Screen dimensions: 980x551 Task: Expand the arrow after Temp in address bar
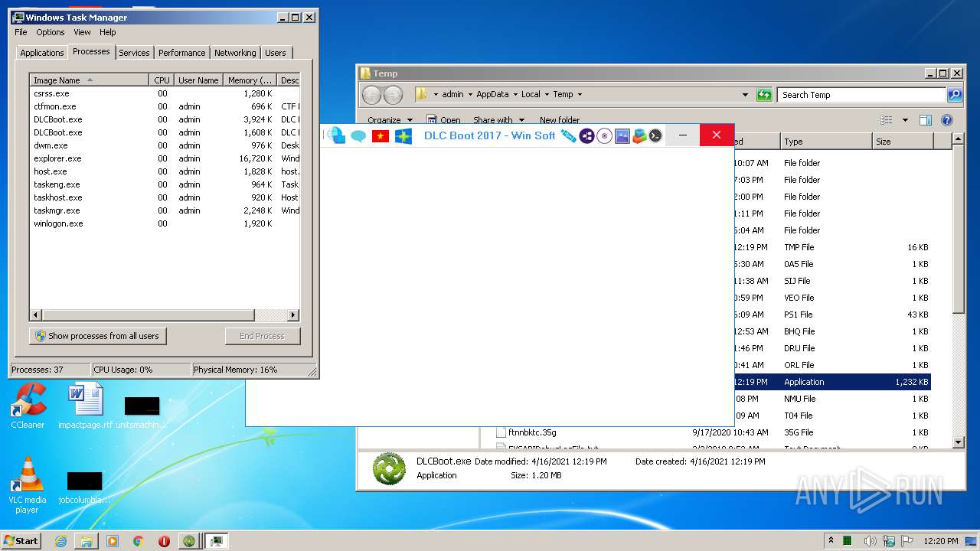click(580, 95)
